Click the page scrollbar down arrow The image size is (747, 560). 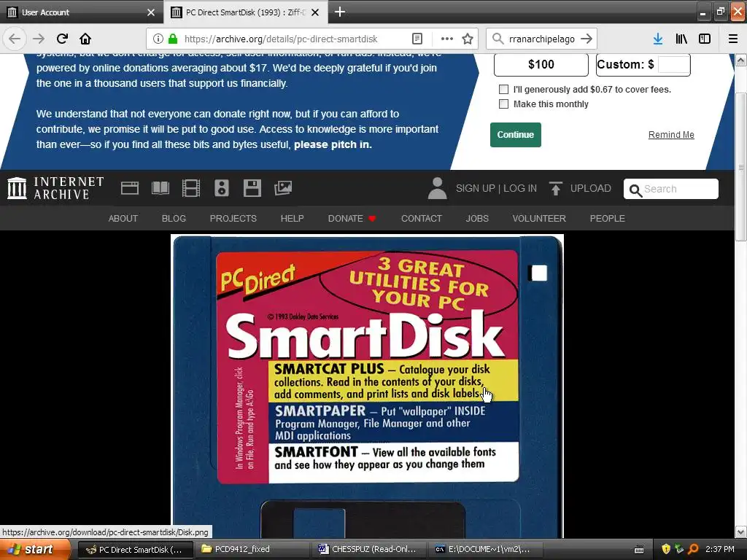(x=741, y=532)
